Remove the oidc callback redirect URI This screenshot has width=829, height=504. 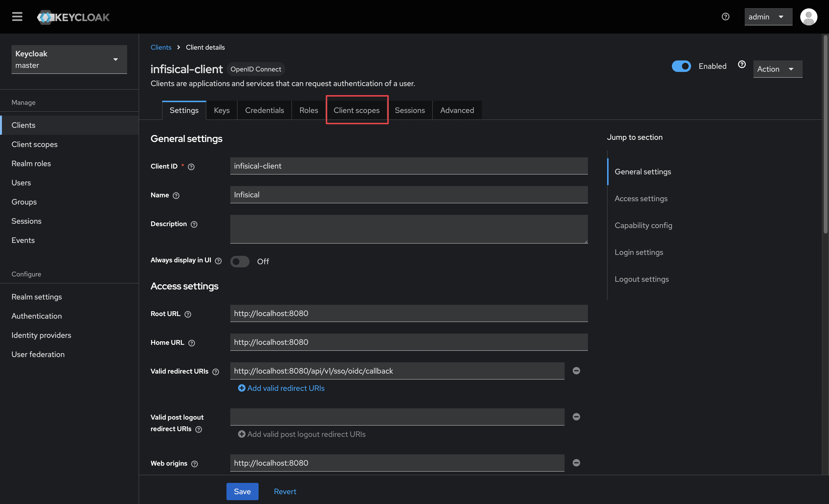pyautogui.click(x=576, y=370)
